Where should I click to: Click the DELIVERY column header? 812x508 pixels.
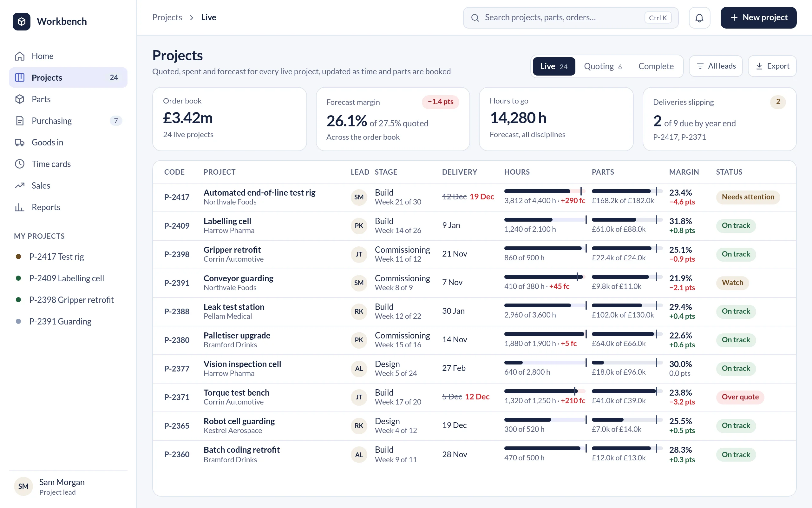coord(459,172)
